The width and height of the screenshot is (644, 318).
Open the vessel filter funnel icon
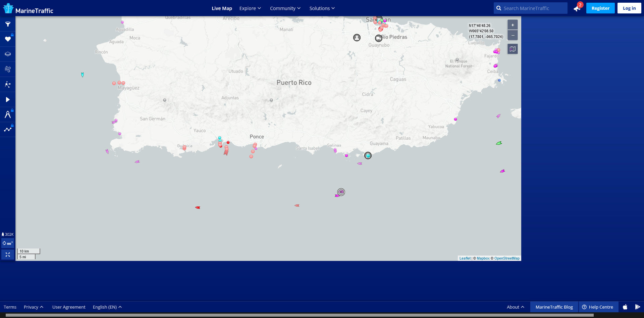(x=8, y=24)
